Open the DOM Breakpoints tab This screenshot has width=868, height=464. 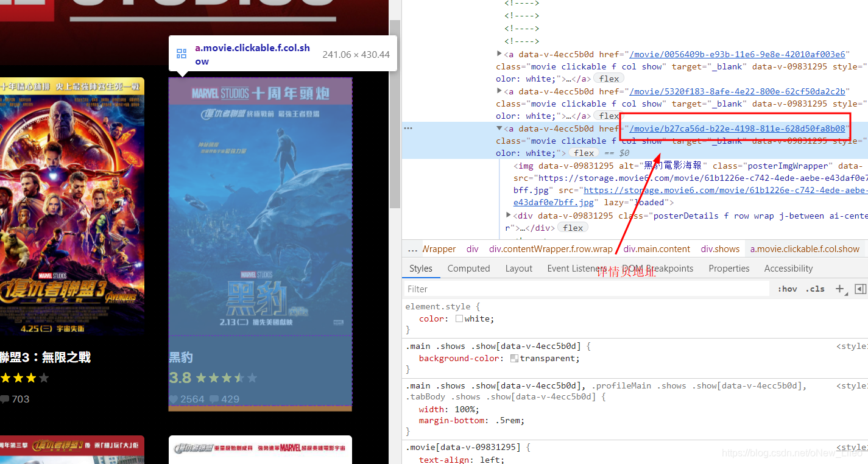tap(658, 269)
